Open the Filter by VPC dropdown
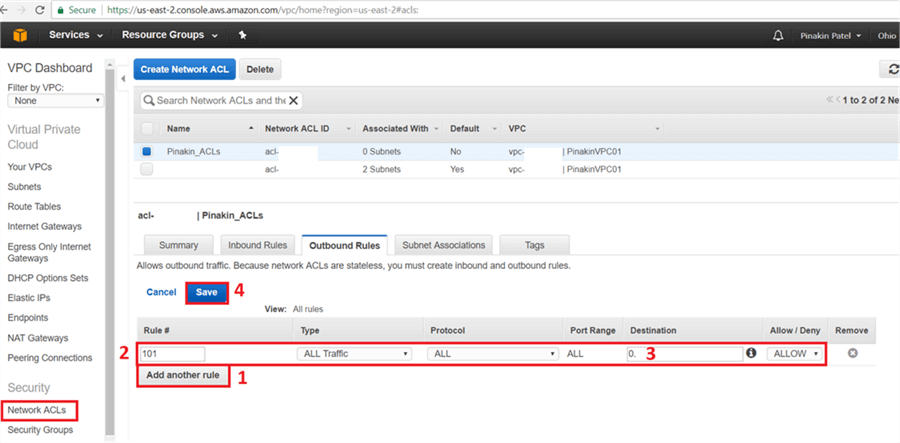900x443 pixels. point(56,101)
